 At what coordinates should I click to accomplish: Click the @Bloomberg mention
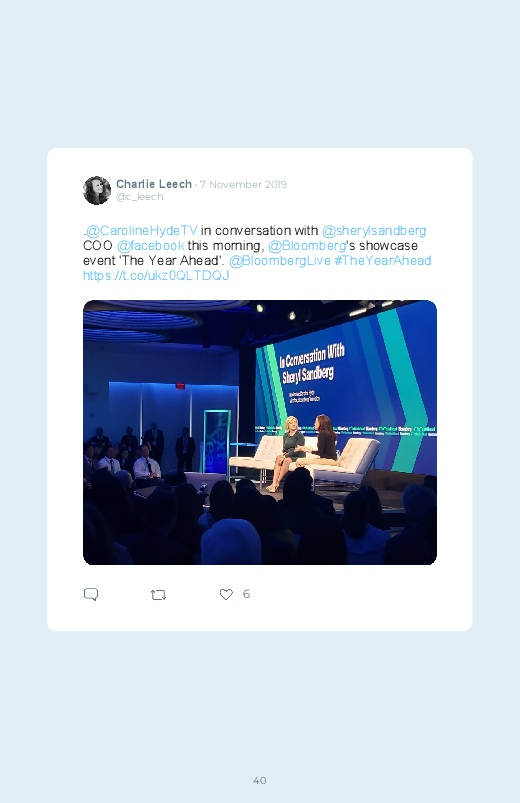(307, 246)
